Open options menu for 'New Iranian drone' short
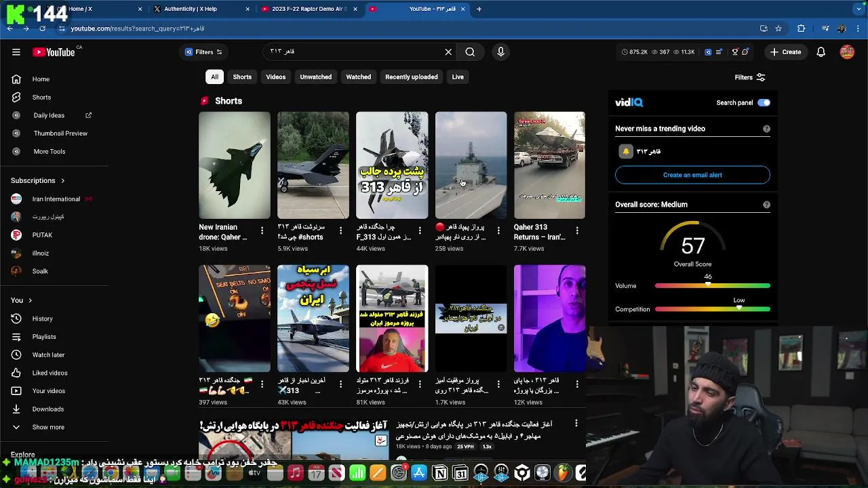 [x=262, y=231]
